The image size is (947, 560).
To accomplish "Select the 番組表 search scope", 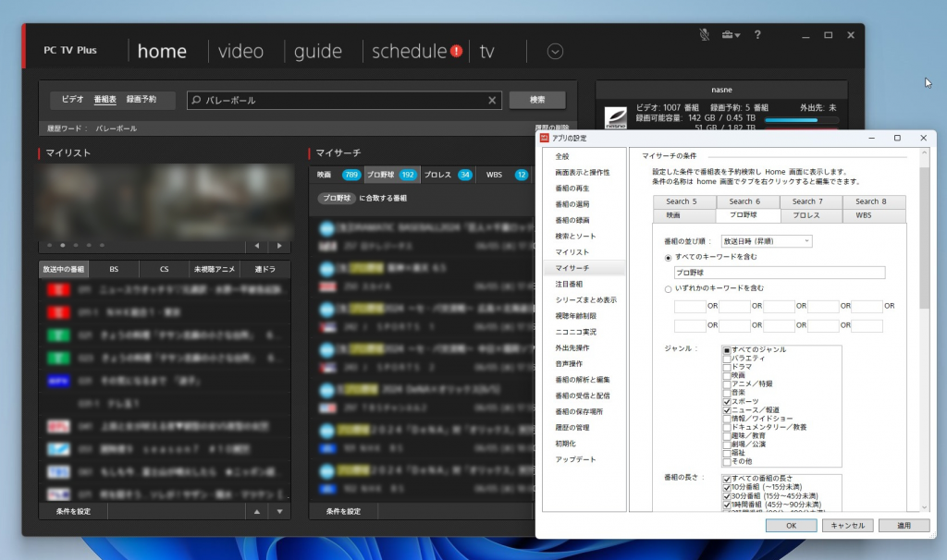I will (x=105, y=99).
